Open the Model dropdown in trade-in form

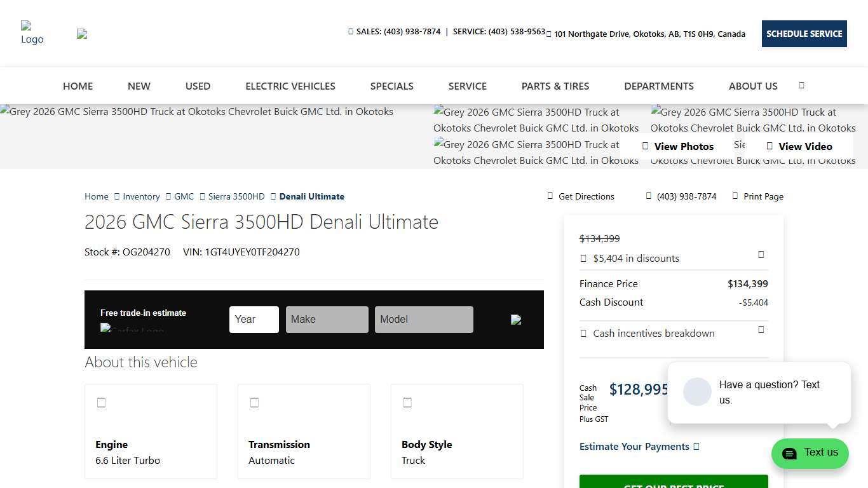tap(424, 320)
